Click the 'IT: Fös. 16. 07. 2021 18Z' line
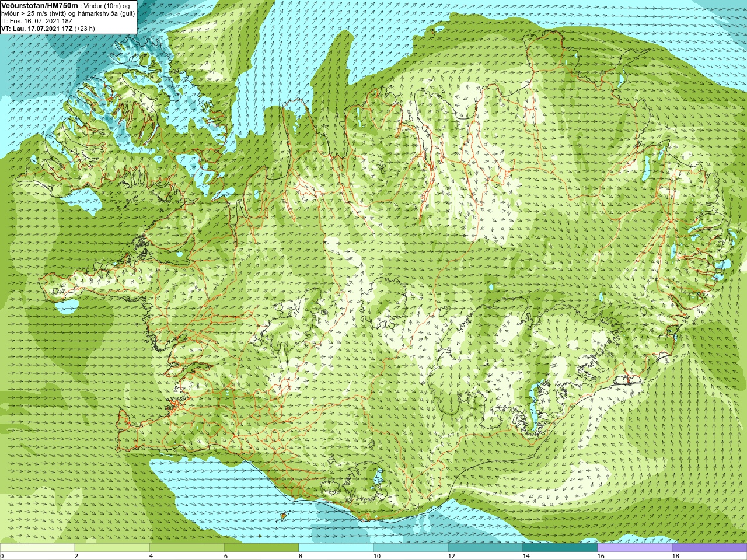The image size is (747, 560). point(37,21)
